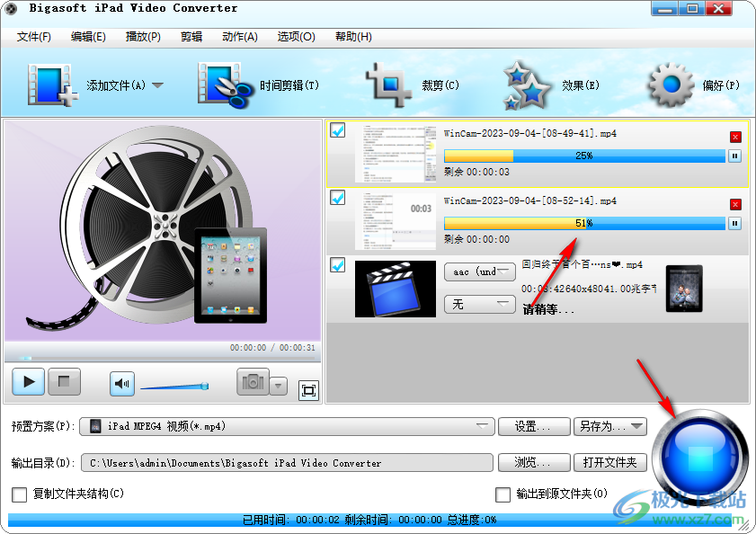Select WinCam 08-52-14 video thumbnail
The image size is (756, 534).
[396, 221]
